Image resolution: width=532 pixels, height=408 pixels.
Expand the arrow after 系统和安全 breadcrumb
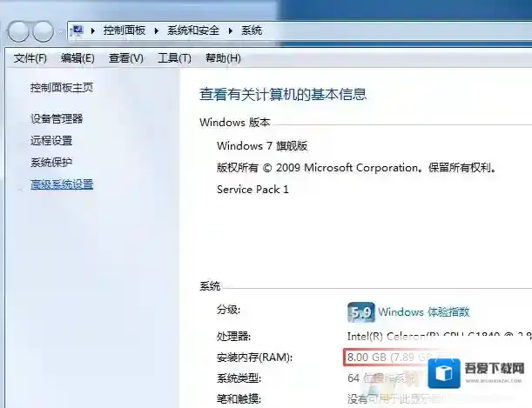pyautogui.click(x=231, y=30)
